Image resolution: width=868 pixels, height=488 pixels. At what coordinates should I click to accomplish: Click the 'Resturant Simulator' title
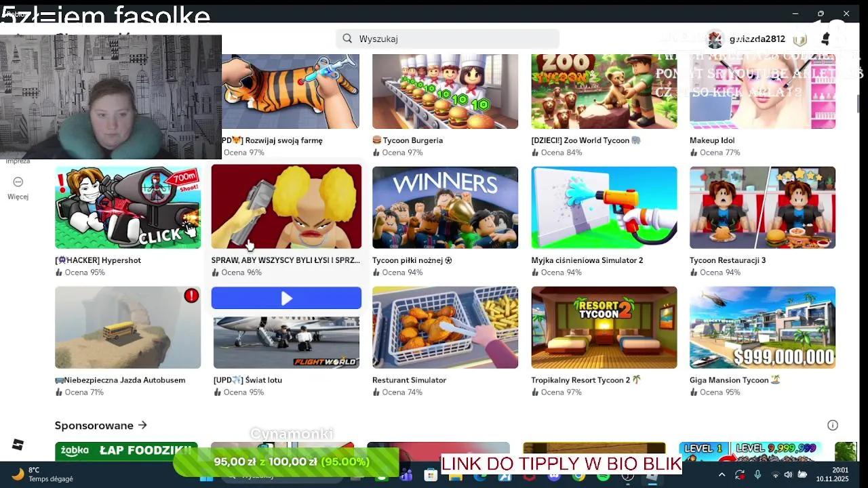[409, 380]
